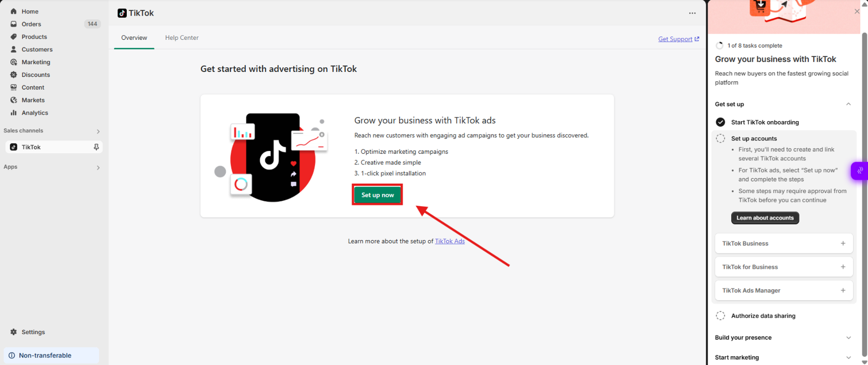The height and width of the screenshot is (365, 868).
Task: Click the Content menu label
Action: [x=33, y=88]
